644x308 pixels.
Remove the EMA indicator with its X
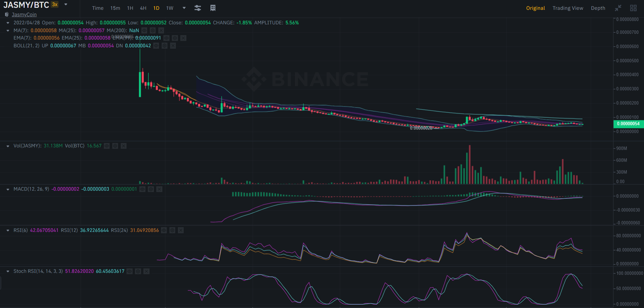tap(183, 38)
